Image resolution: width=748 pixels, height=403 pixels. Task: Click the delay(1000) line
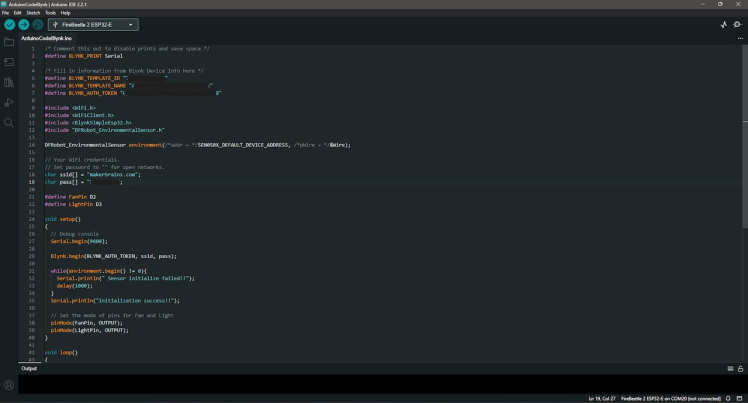tap(74, 286)
